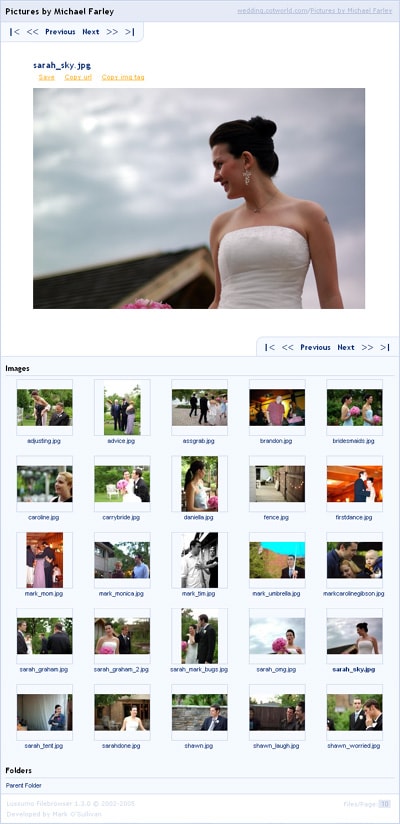Open the adjusting.jpg thumbnail

[45, 407]
